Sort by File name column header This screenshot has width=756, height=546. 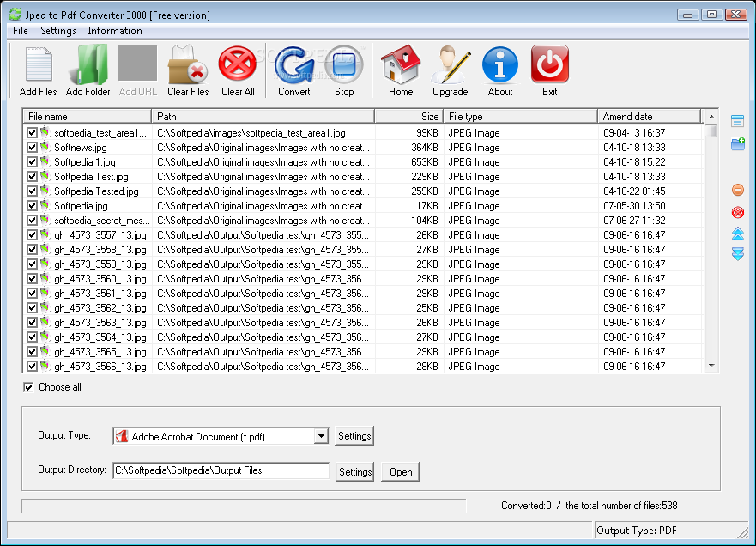[88, 116]
